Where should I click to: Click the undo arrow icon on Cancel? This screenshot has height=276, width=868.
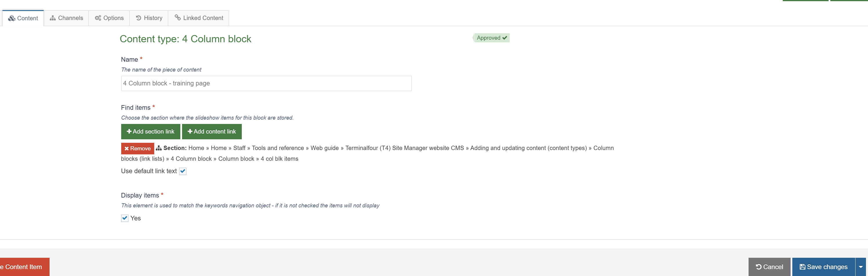(x=758, y=267)
